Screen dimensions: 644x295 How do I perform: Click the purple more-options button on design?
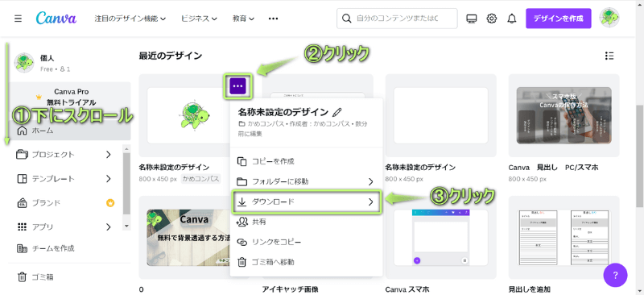pyautogui.click(x=238, y=86)
